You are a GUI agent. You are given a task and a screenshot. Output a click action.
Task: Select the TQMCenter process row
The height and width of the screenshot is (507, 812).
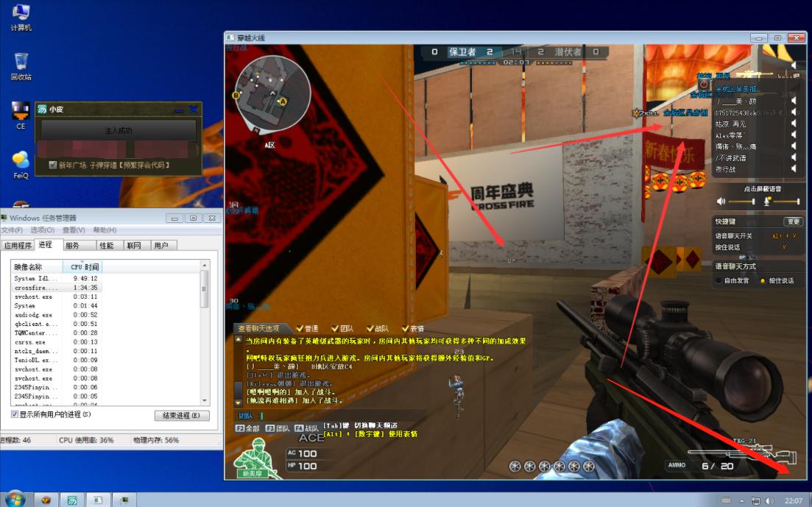(57, 333)
